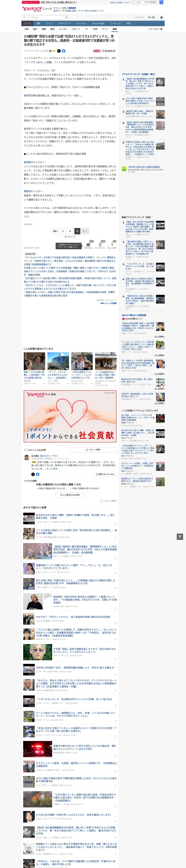Expand 石川智久 comment with もっと見る
Viewport: 186px width, 868px height.
click(x=52, y=469)
